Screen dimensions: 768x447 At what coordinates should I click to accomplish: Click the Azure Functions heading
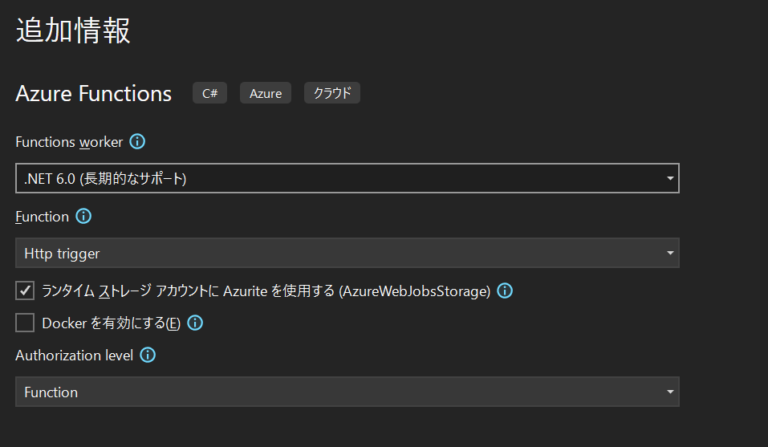click(x=94, y=94)
